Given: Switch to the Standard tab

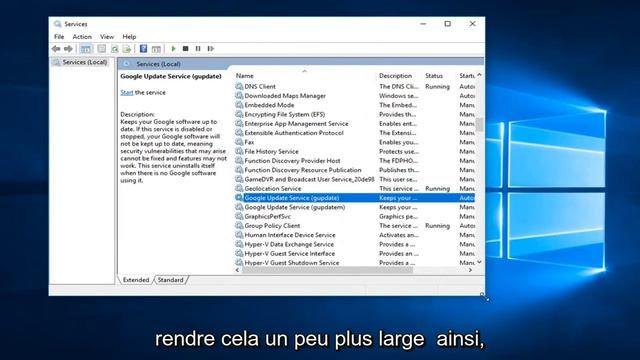Looking at the screenshot, I should [171, 280].
